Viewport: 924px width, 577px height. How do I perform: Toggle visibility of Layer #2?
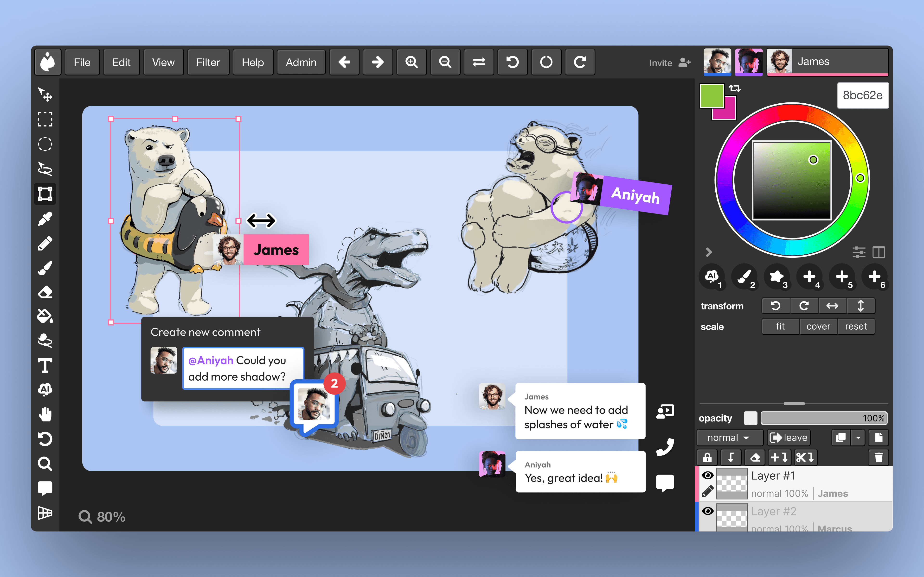click(x=707, y=511)
